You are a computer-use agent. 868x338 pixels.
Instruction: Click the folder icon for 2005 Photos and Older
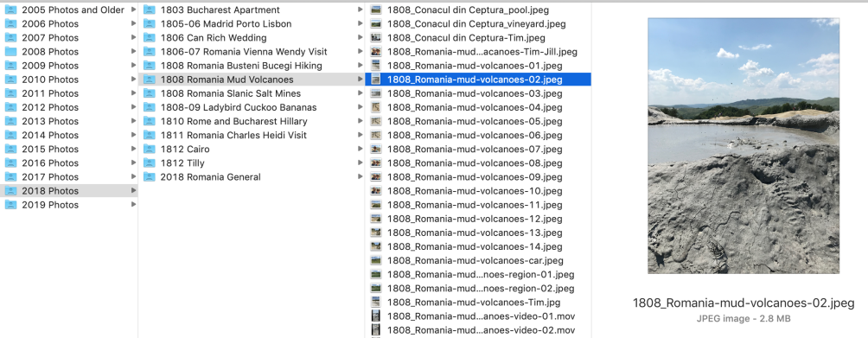click(x=11, y=10)
